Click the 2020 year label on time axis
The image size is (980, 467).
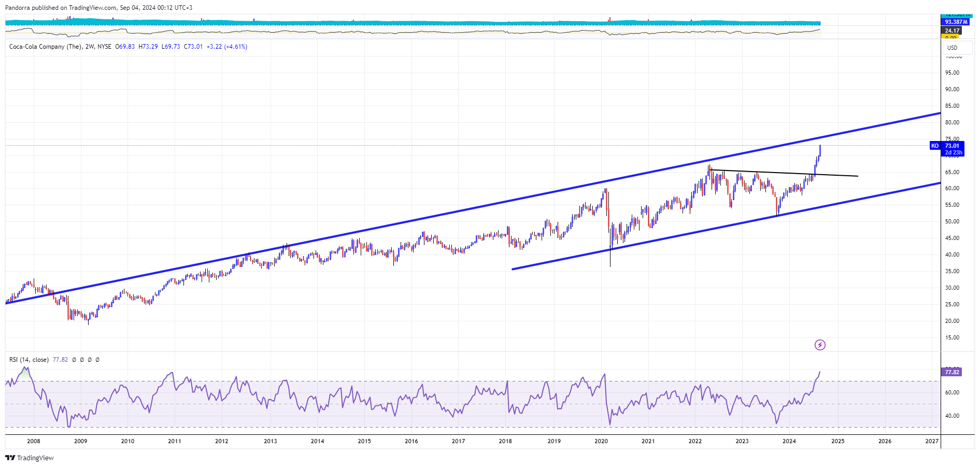pos(601,442)
